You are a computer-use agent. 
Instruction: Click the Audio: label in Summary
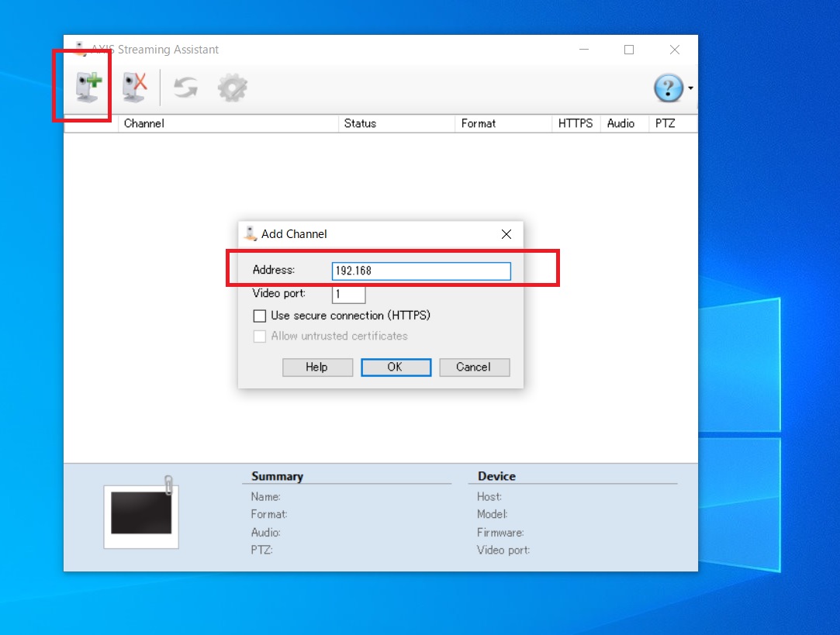coord(266,533)
